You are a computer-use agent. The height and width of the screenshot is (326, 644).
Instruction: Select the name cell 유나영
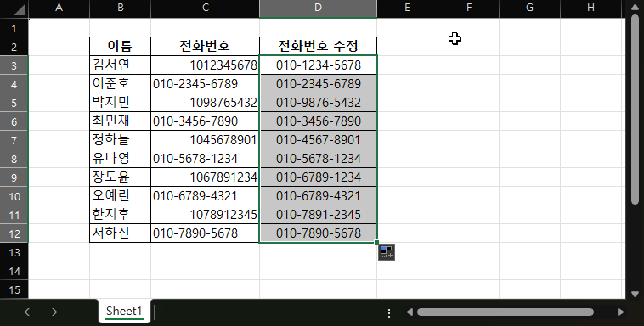point(121,159)
